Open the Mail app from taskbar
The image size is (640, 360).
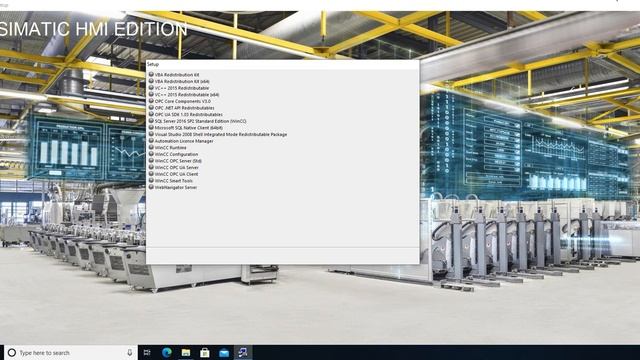tap(224, 353)
